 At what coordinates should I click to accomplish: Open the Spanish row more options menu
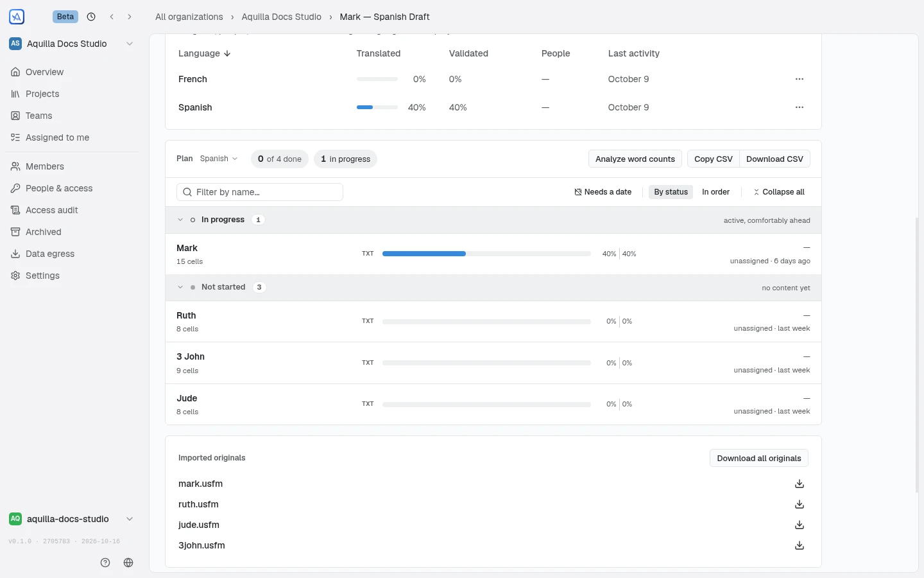[800, 107]
